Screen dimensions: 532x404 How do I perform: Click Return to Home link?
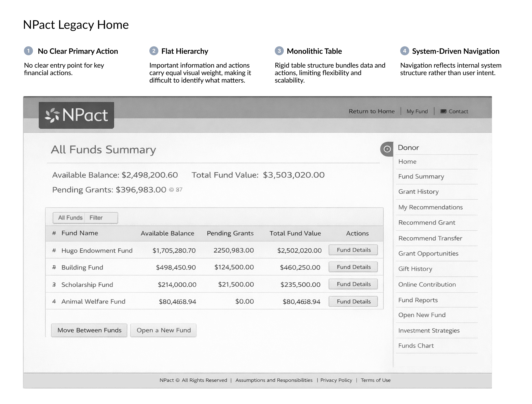pos(372,111)
